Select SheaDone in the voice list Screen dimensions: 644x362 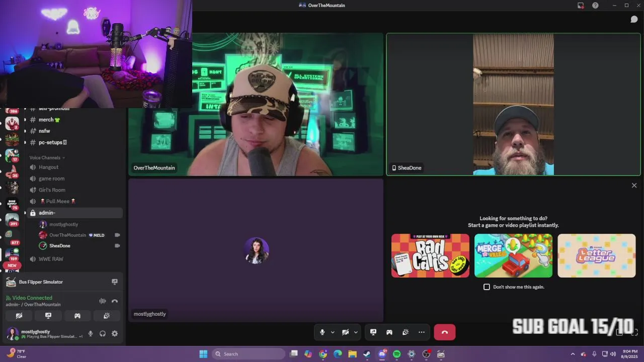(x=79, y=246)
